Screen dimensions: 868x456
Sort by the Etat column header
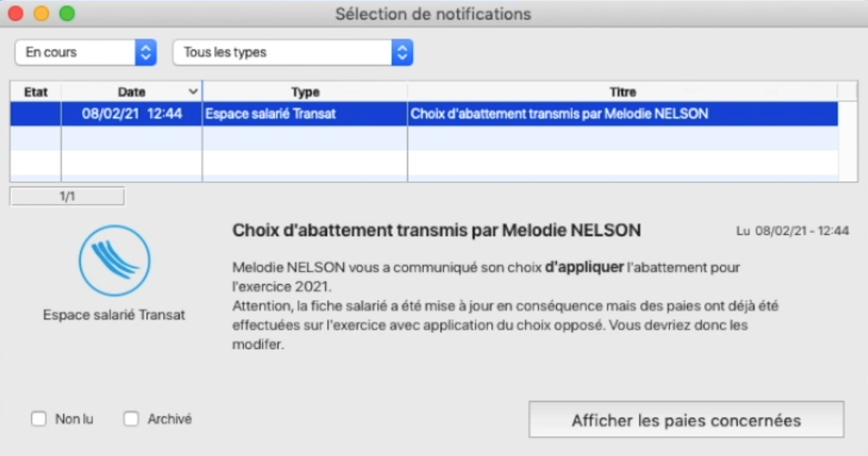coord(35,92)
